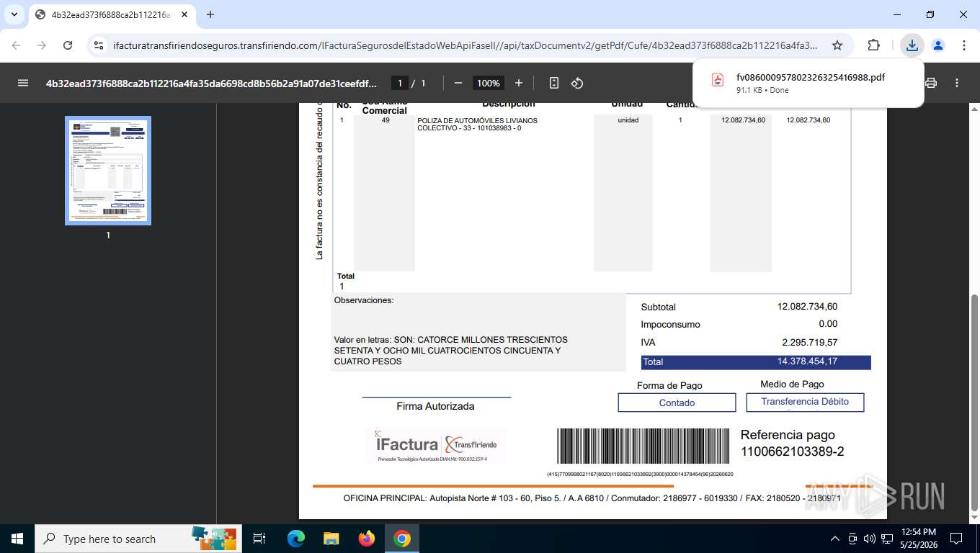Select the PDF invoice browser tab
The width and height of the screenshot is (980, 553).
click(x=112, y=14)
